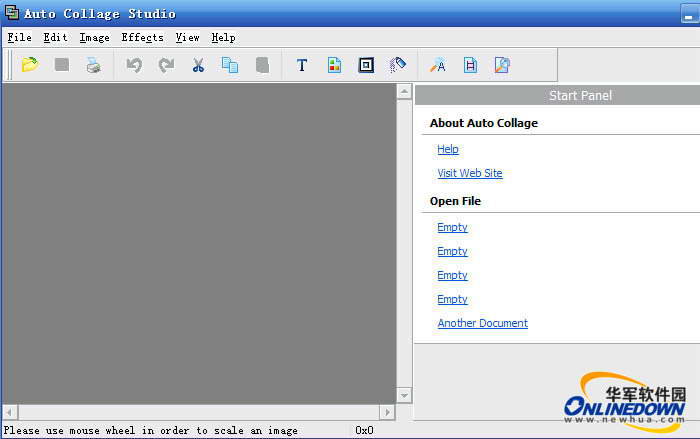The height and width of the screenshot is (439, 700).
Task: Click the disabled Save icon in the toolbar
Action: click(x=62, y=65)
